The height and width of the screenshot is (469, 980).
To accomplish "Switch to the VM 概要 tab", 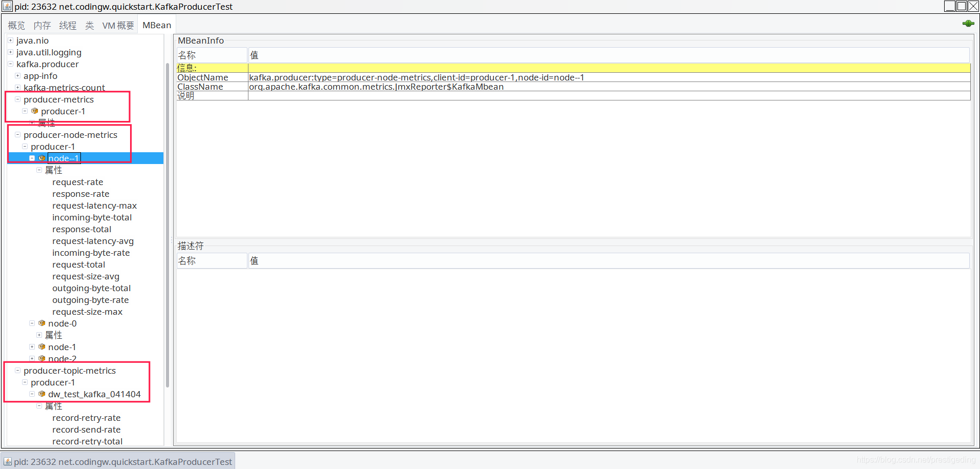I will pyautogui.click(x=118, y=25).
